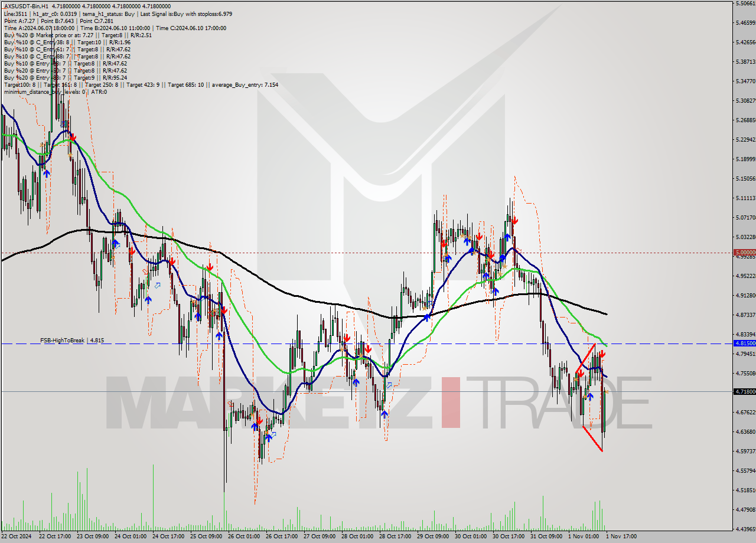Click the '22 Oct 17:00' time axis label
The width and height of the screenshot is (756, 543).
coord(55,537)
